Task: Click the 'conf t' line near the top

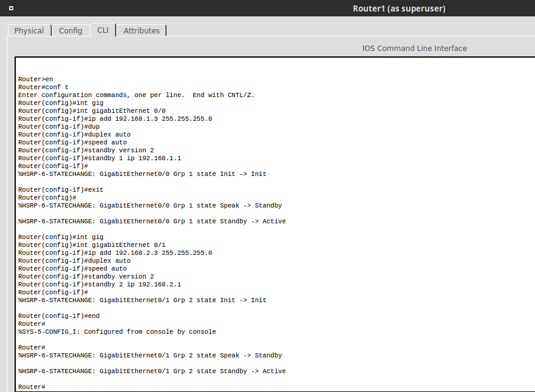Action: tap(43, 87)
